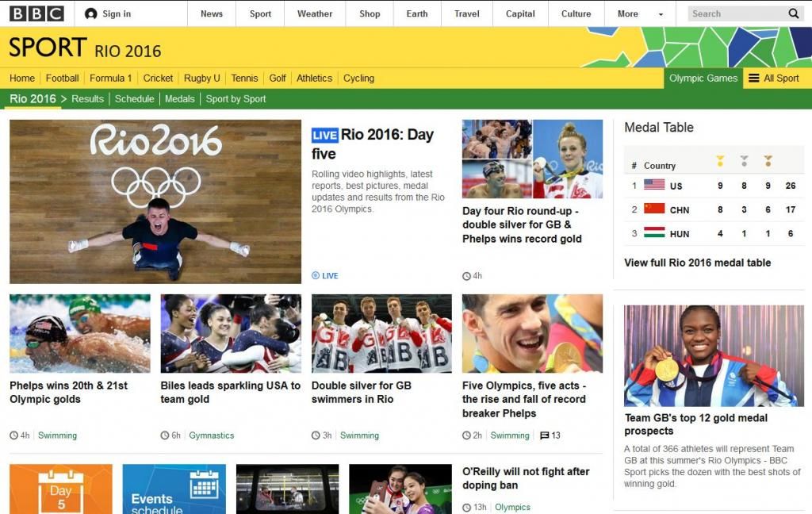
Task: Open the All Sport hamburger menu icon
Action: coord(754,79)
